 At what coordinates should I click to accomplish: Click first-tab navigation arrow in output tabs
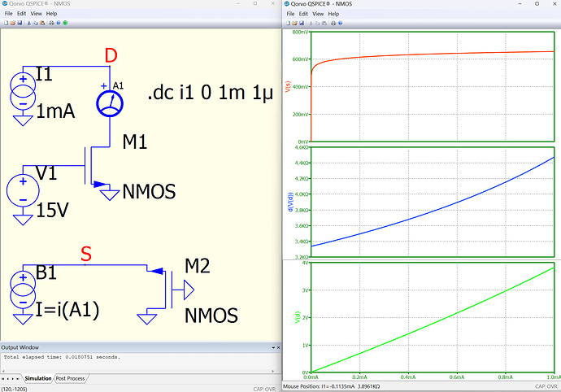(3, 379)
